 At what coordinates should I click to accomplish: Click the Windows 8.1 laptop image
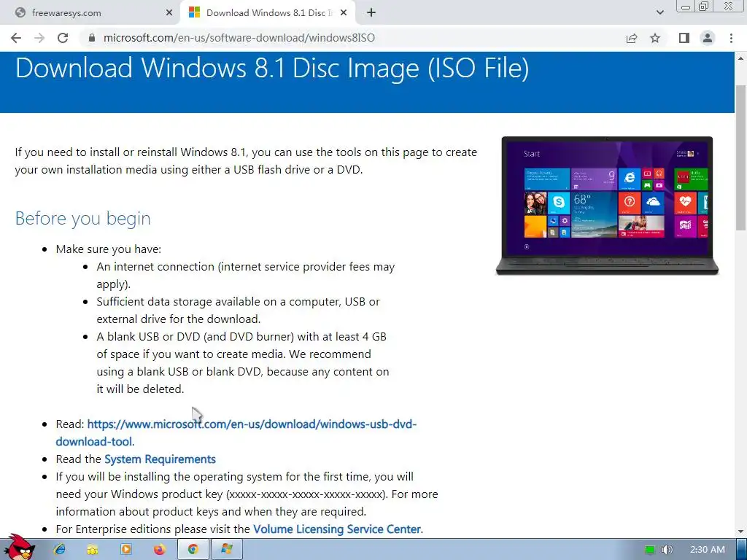coord(607,206)
